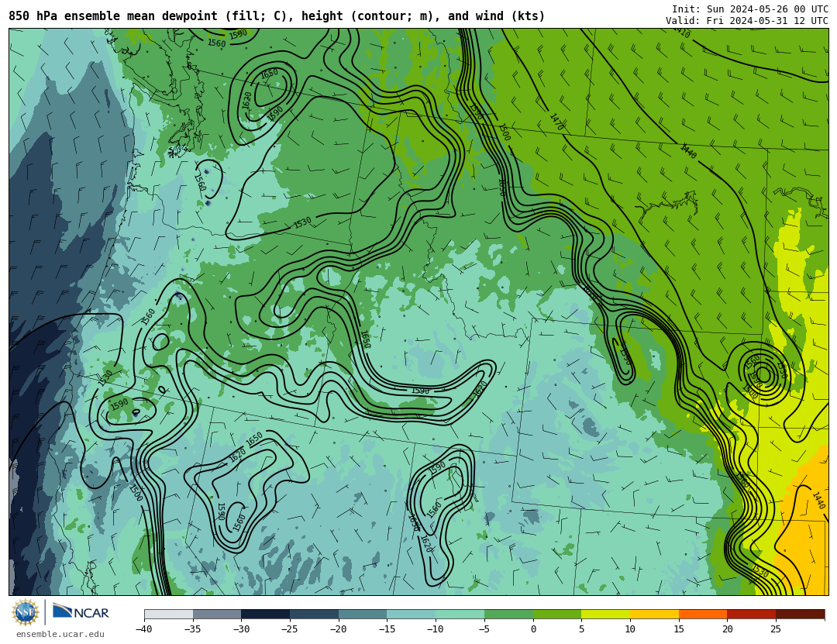837x644 pixels.
Task: Click the -20 colorbar tick label
Action: [339, 629]
